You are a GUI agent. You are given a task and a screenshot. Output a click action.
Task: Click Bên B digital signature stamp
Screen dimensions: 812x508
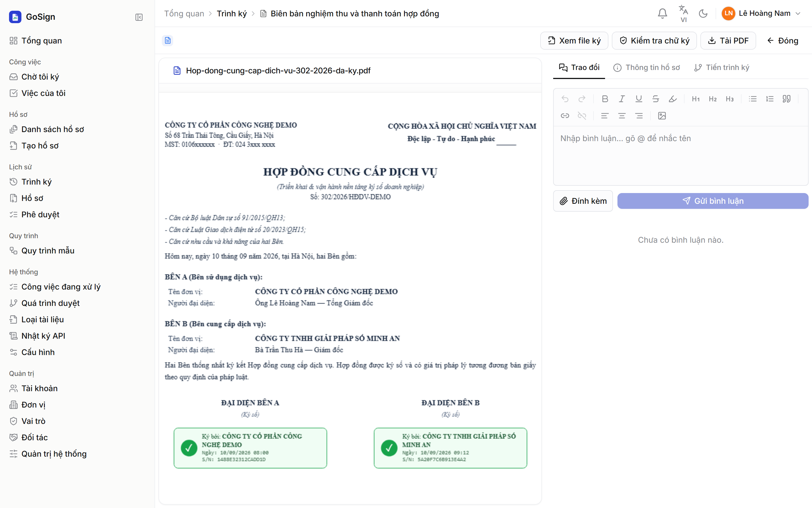(x=450, y=448)
